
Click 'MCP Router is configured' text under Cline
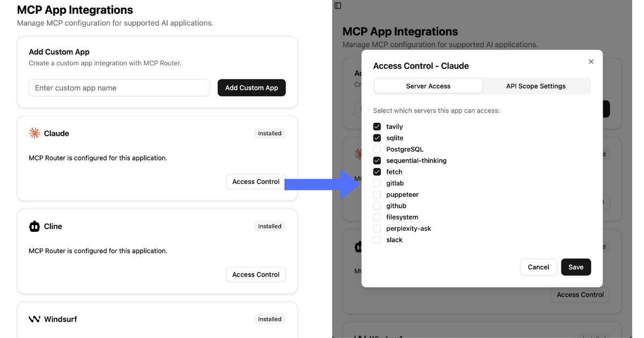point(98,251)
